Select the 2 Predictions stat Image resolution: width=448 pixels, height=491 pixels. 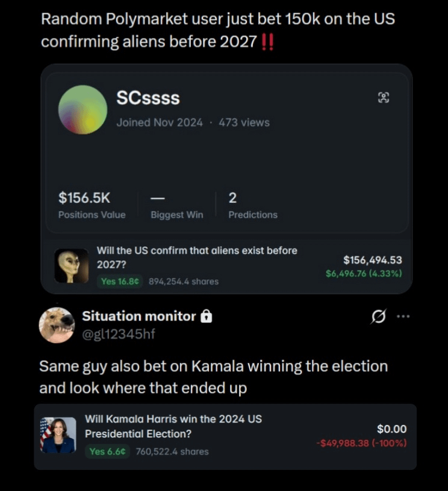click(252, 205)
